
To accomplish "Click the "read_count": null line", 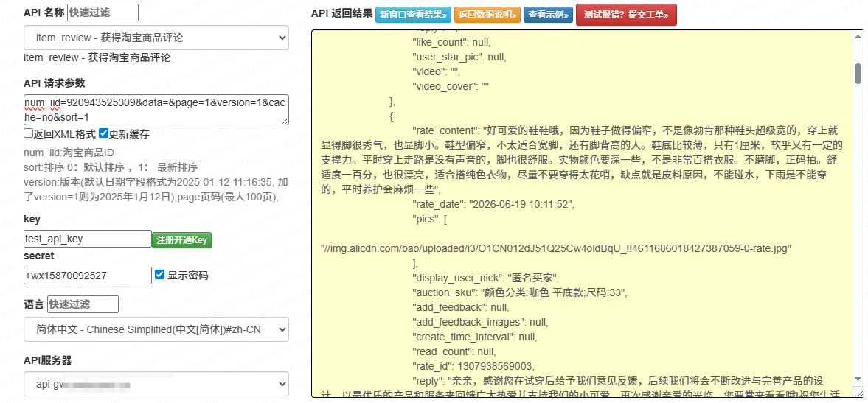I will [454, 351].
